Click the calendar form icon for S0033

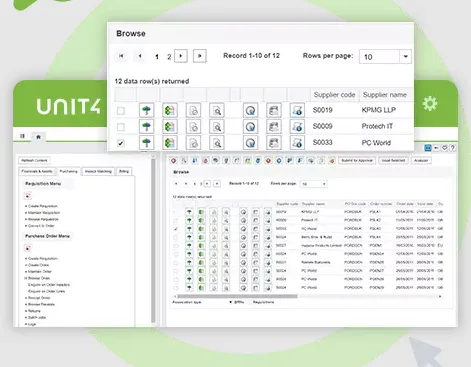tap(274, 143)
